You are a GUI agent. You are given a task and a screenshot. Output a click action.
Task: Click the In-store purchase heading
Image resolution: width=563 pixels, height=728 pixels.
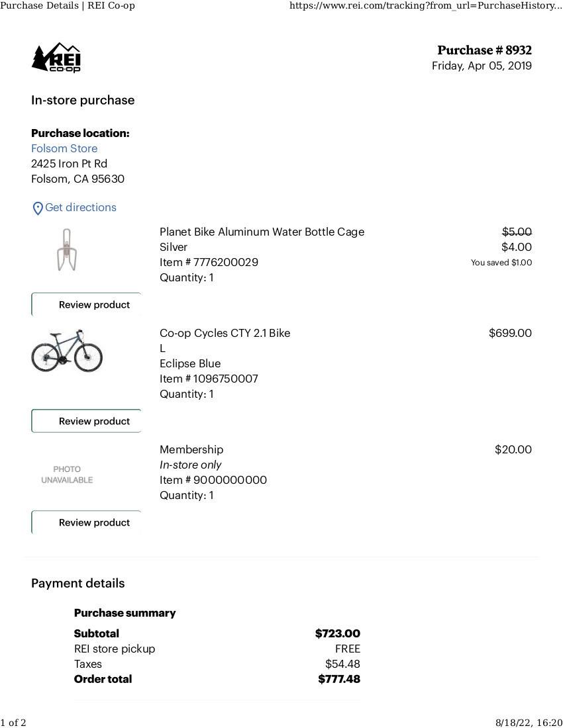[83, 100]
